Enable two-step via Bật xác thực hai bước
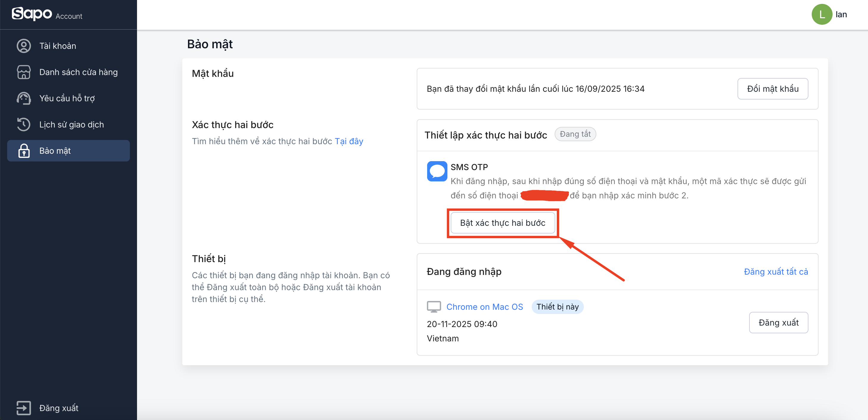The height and width of the screenshot is (420, 868). point(503,223)
